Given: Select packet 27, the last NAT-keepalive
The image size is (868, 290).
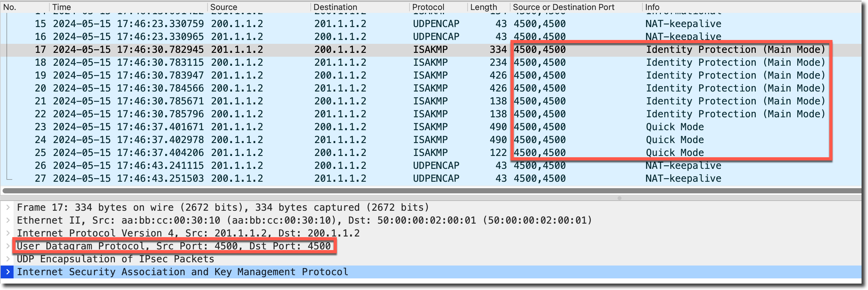Looking at the screenshot, I should tap(337, 178).
